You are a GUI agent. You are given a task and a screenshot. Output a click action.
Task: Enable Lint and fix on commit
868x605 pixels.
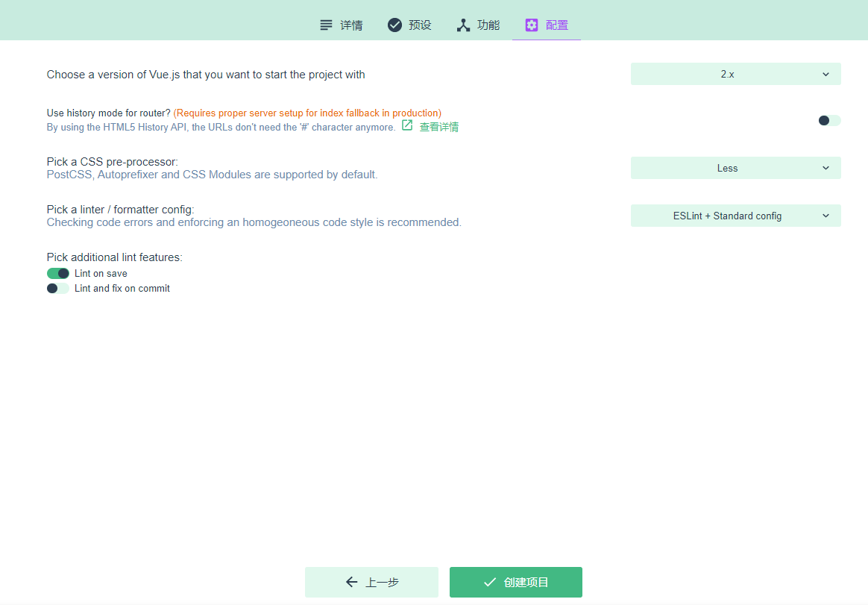57,288
